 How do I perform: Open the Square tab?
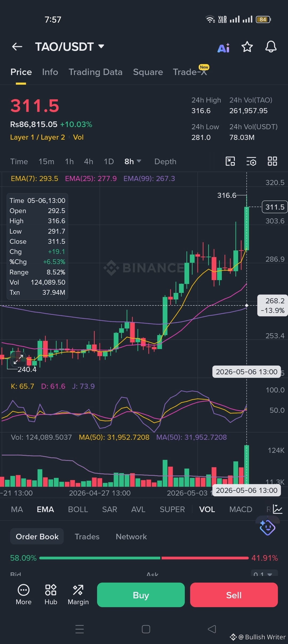148,72
